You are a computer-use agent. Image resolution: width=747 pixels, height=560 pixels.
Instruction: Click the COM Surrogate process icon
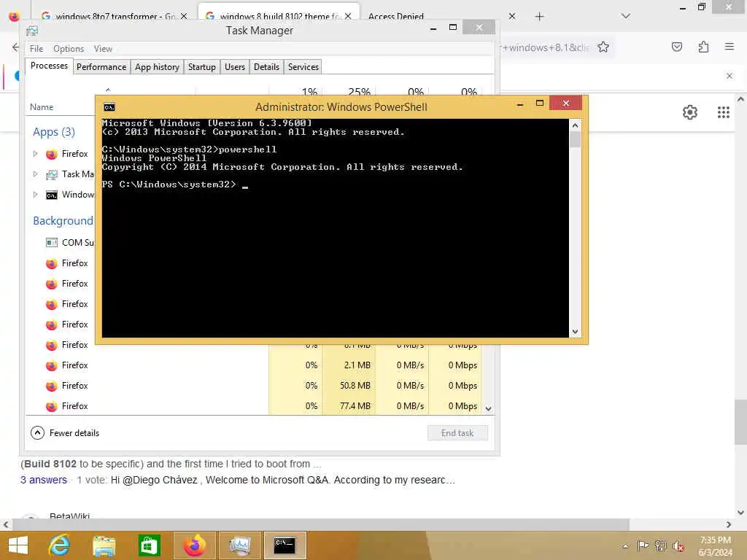click(52, 243)
